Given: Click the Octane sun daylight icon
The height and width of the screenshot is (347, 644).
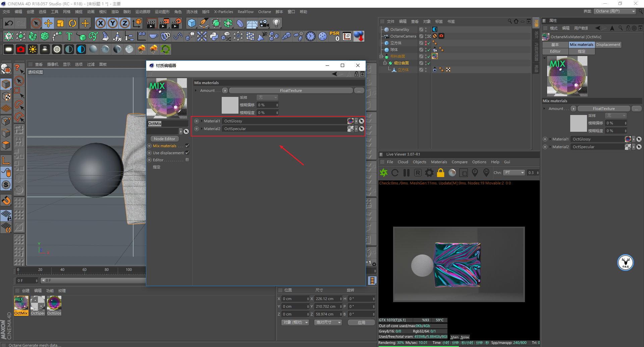Looking at the screenshot, I should (33, 49).
